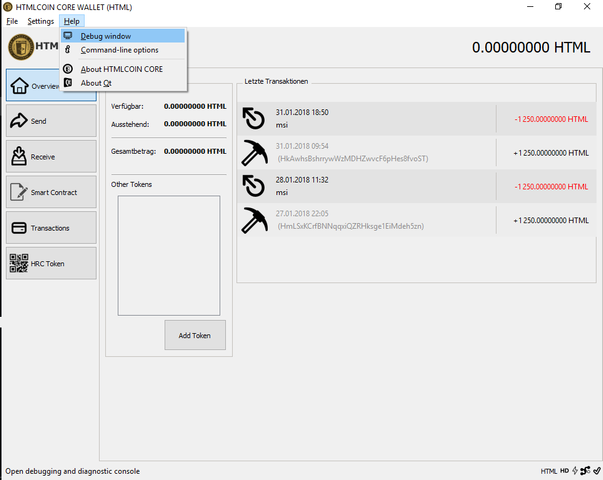Click the About HTMLCOIN CORE coin icon
The height and width of the screenshot is (480, 603).
(x=68, y=69)
